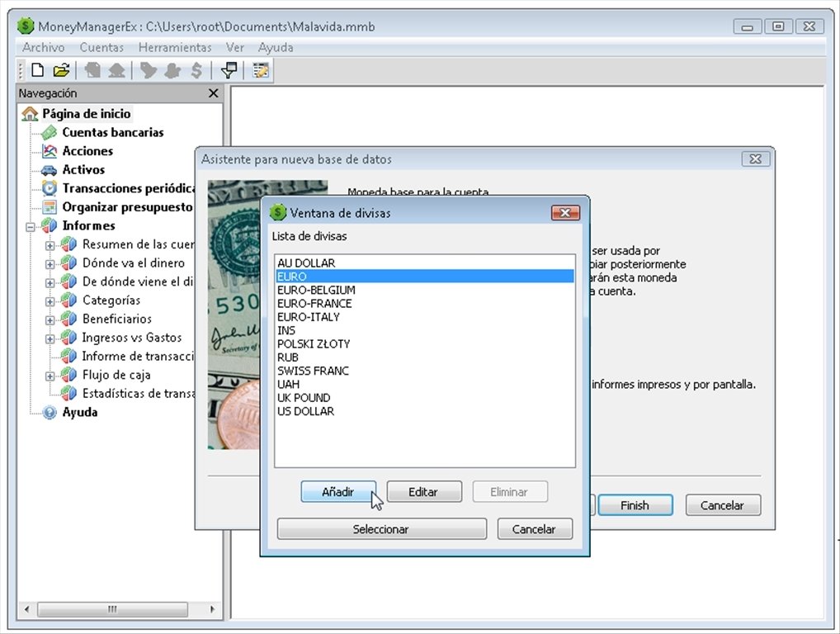This screenshot has width=840, height=634.
Task: Click the Cuentas bancarias money icon
Action: pos(50,132)
